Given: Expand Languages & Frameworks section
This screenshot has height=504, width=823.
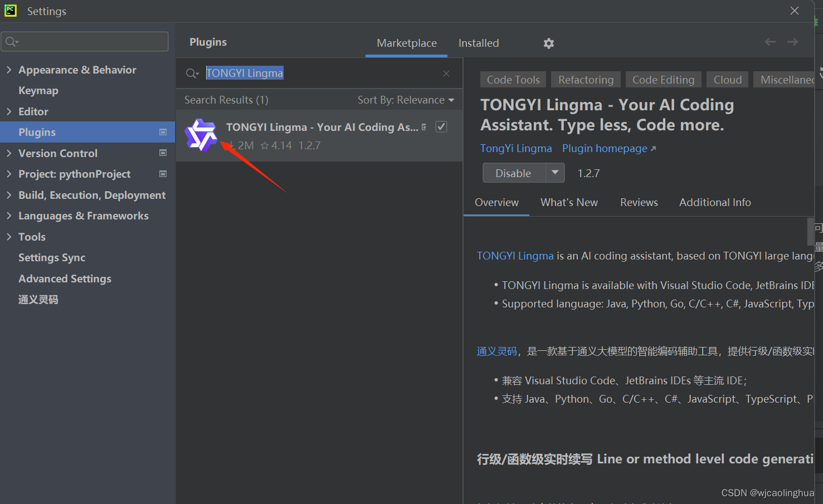Looking at the screenshot, I should click(9, 216).
